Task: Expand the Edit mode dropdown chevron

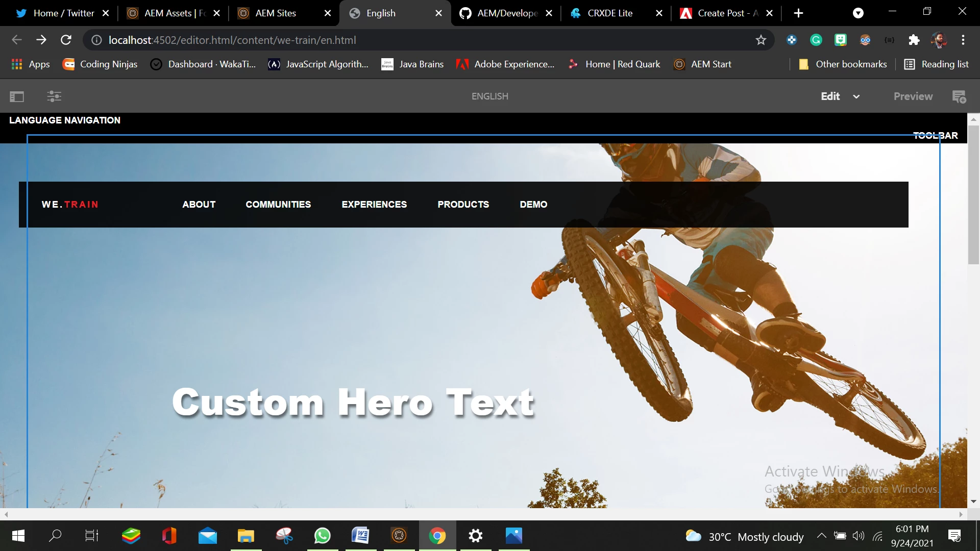Action: [x=856, y=97]
